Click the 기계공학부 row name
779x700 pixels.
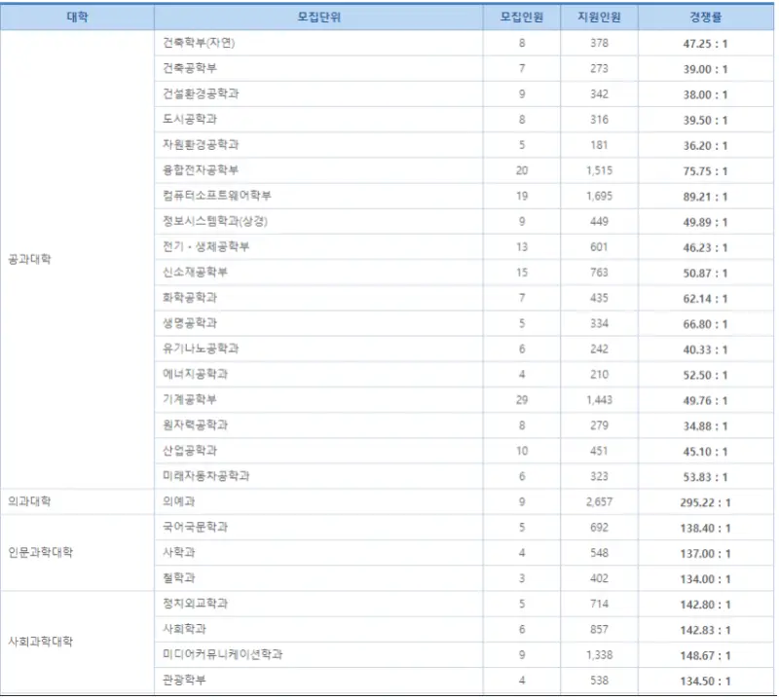click(190, 399)
